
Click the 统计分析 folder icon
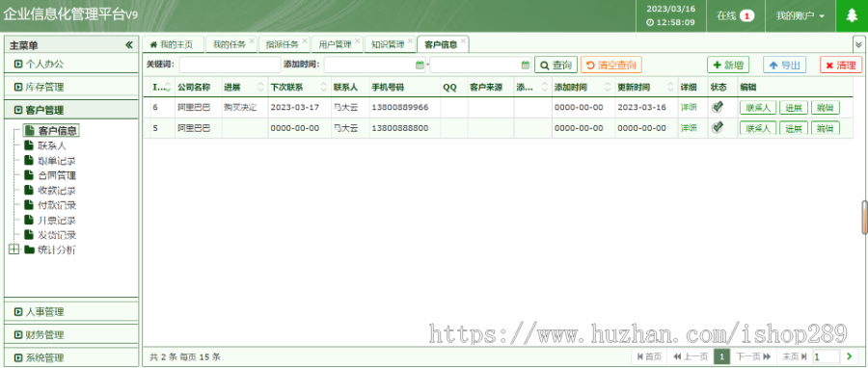pos(29,250)
